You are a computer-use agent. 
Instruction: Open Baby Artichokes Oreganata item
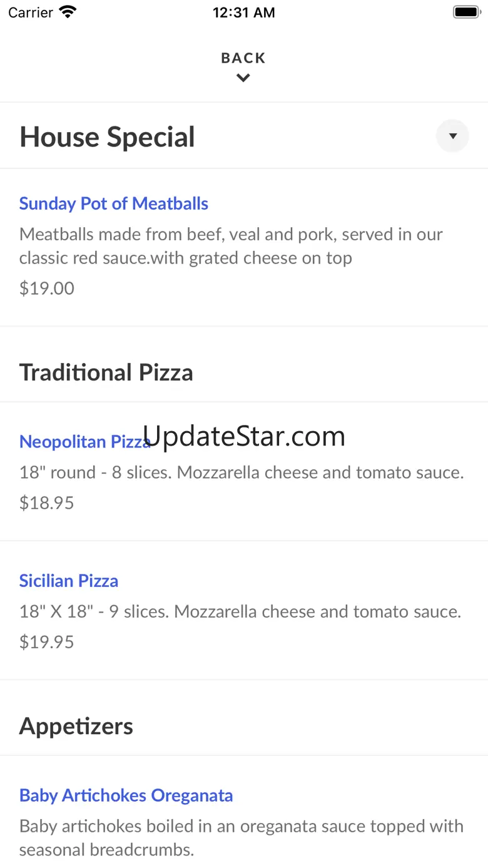[x=126, y=795]
